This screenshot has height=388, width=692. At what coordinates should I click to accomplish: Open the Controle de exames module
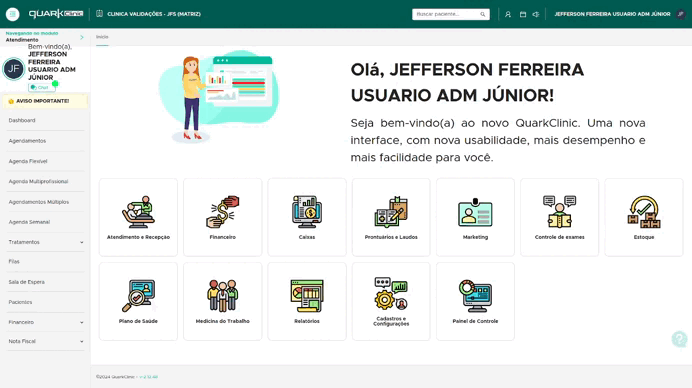(x=560, y=217)
